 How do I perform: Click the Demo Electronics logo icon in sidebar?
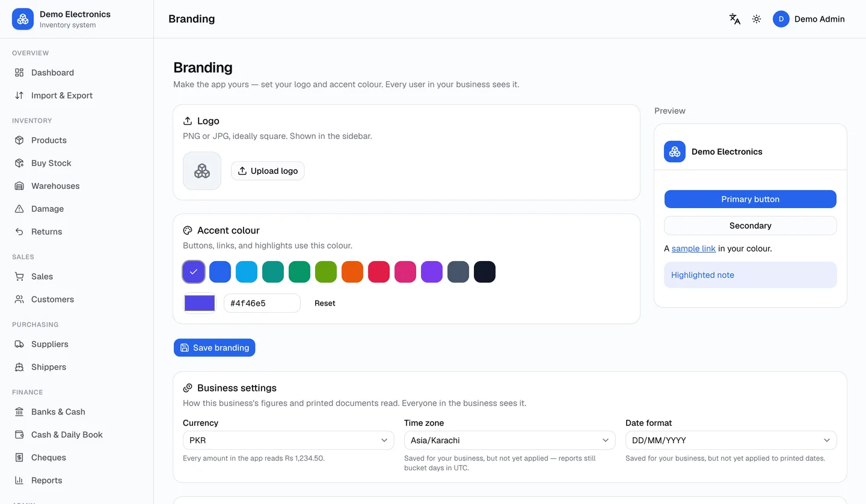point(23,19)
